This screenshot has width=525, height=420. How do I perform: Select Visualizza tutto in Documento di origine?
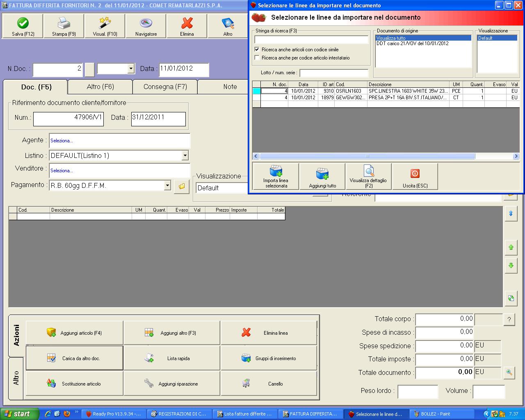[x=423, y=38]
